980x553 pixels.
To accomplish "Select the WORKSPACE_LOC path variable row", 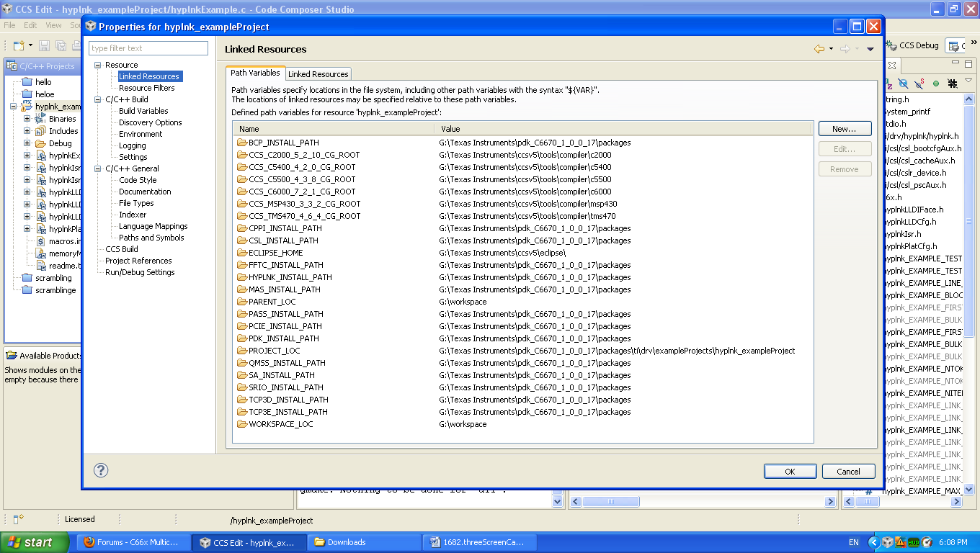I will tap(523, 424).
